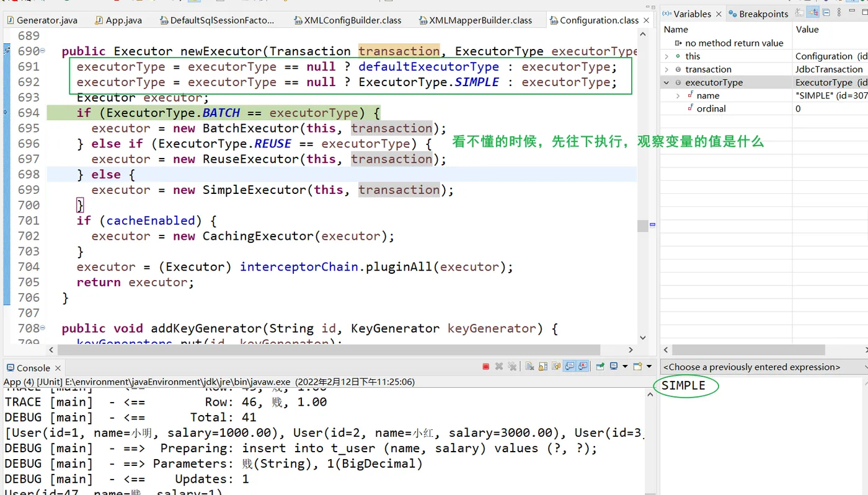Viewport: 868px width, 495px height.
Task: Collapse the newExecutor method at line 690
Action: (x=43, y=50)
